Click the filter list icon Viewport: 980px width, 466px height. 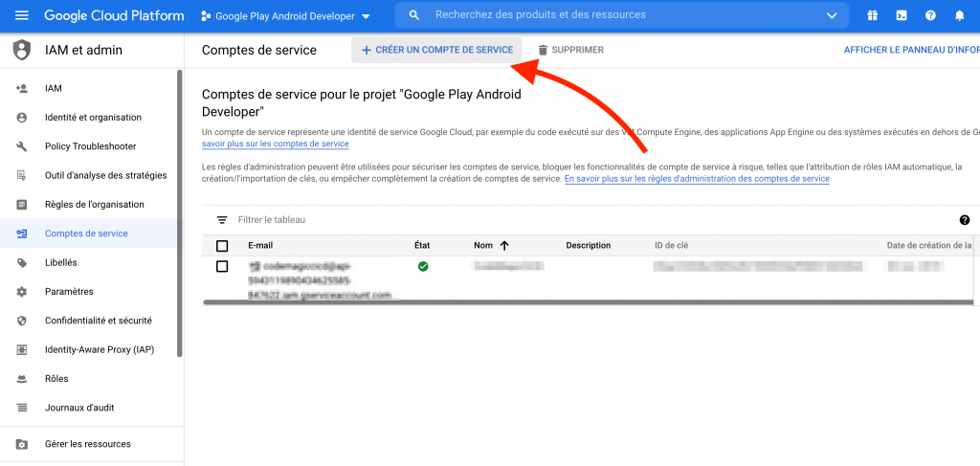pos(222,220)
